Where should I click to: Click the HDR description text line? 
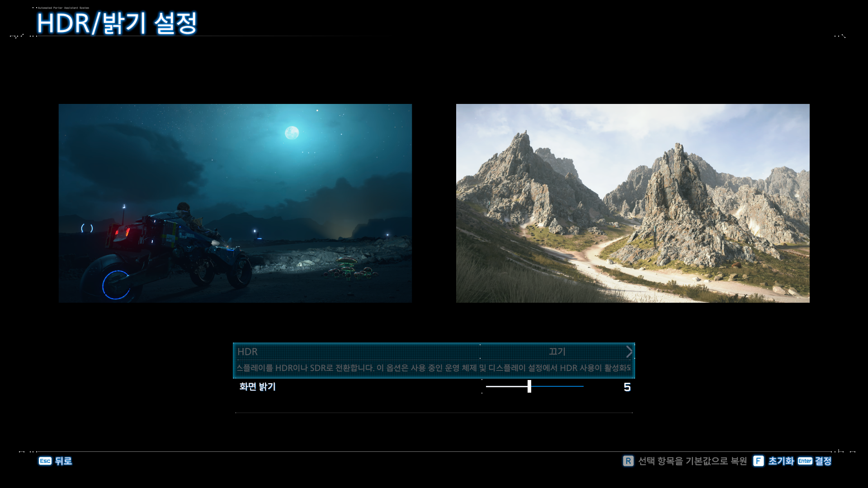pyautogui.click(x=434, y=368)
